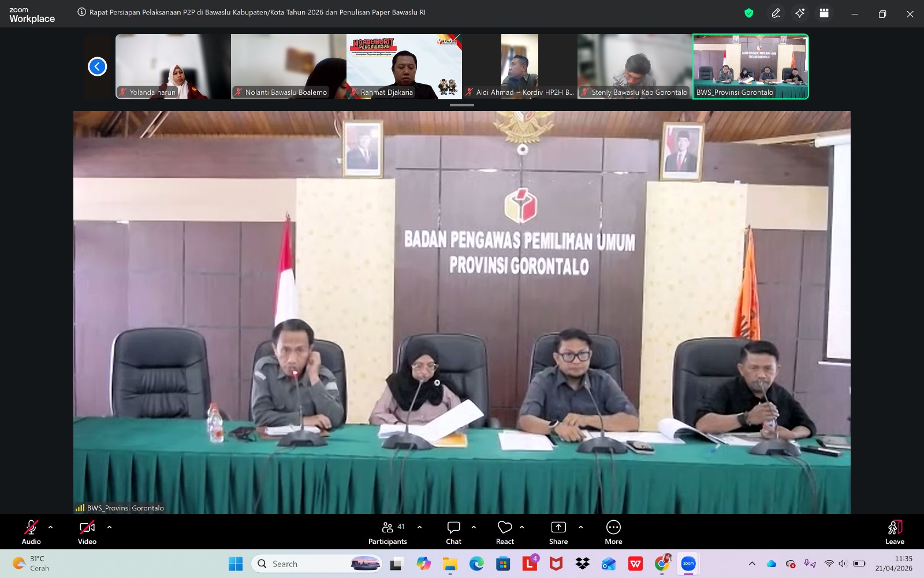Screen dimensions: 924x578
Task: Unmute microphone with Audio button
Action: [31, 532]
